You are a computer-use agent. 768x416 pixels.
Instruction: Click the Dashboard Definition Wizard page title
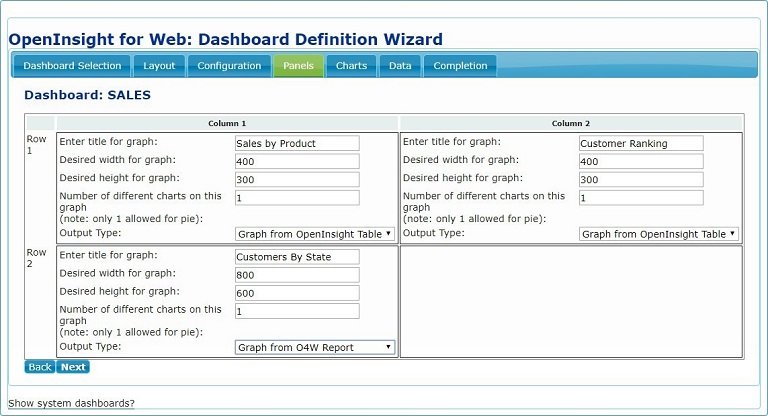(x=226, y=39)
